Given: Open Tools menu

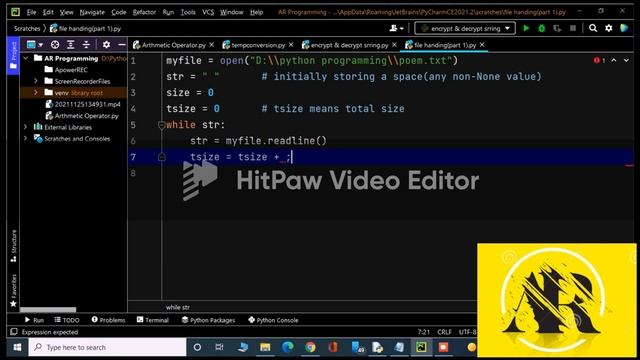Looking at the screenshot, I should tap(188, 12).
